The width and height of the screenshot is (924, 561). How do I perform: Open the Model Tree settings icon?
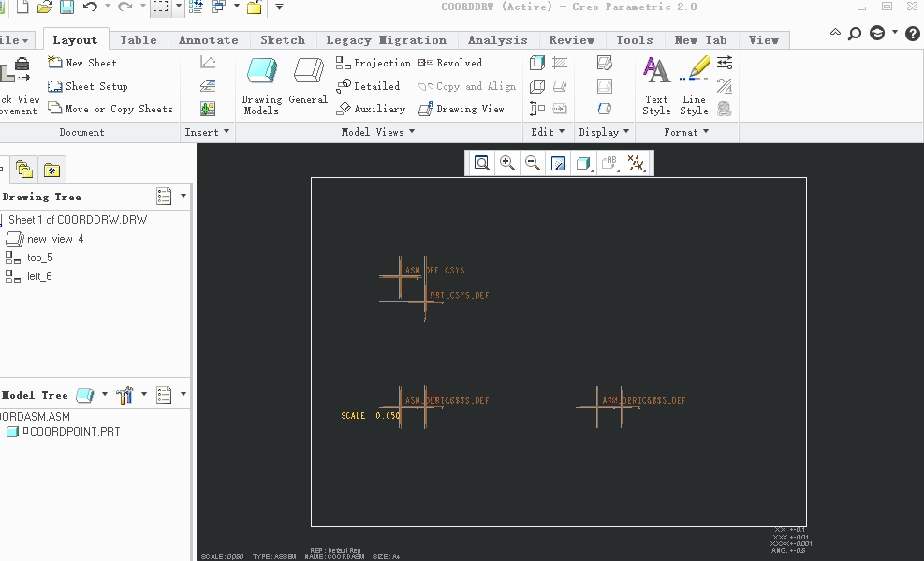(164, 395)
